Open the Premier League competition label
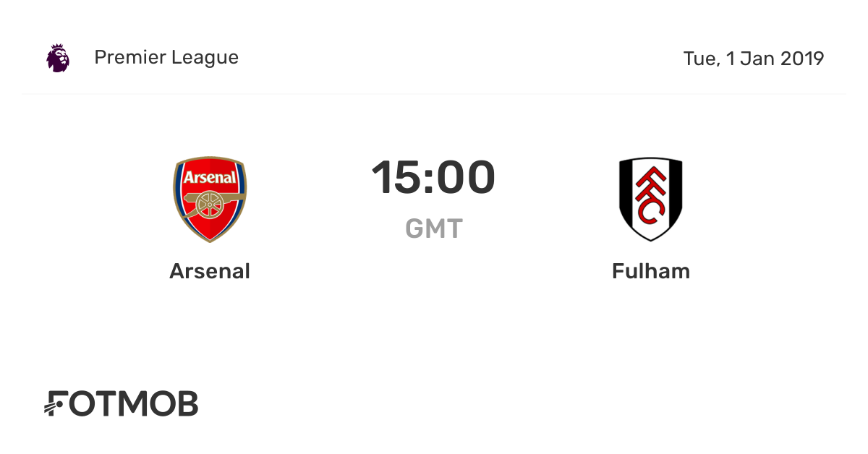The width and height of the screenshot is (868, 454). (166, 58)
